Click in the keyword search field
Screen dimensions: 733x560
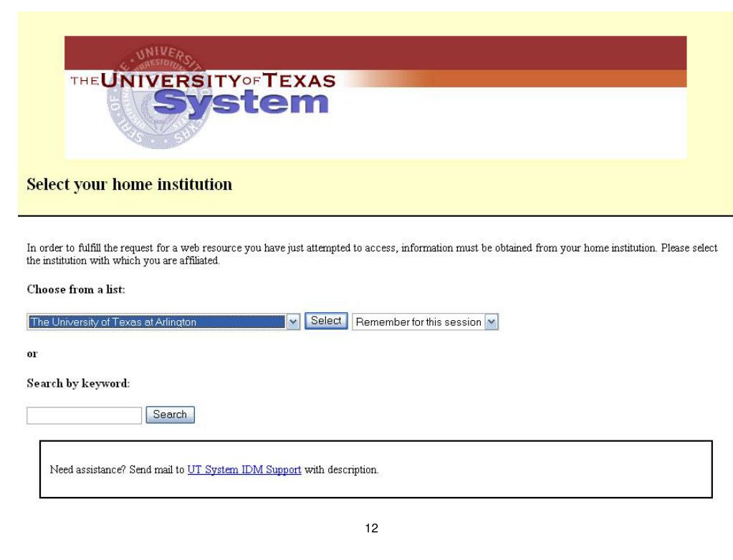pos(84,415)
